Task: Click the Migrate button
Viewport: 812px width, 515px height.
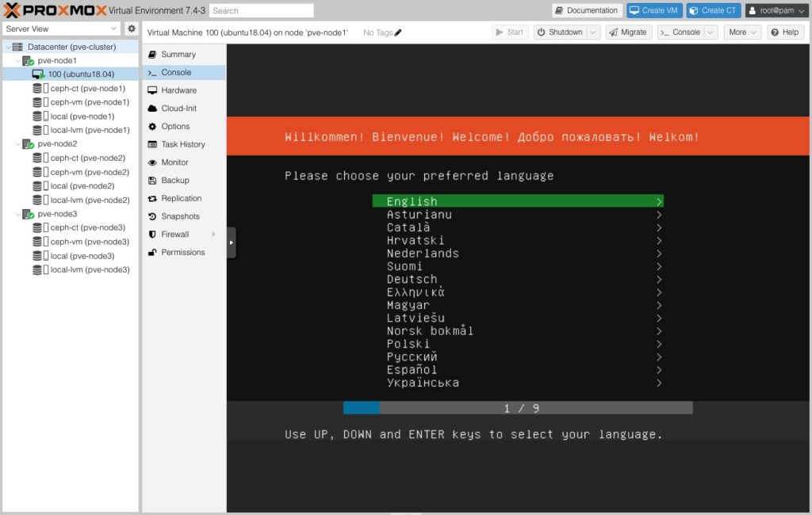Action: point(629,32)
